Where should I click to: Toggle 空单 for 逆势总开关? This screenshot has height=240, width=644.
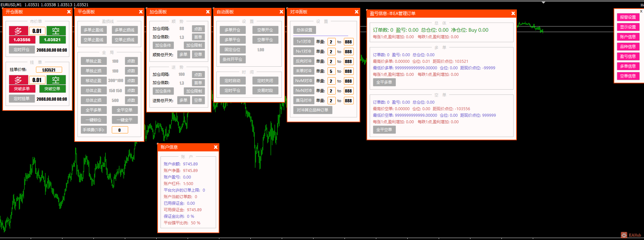click(x=198, y=100)
